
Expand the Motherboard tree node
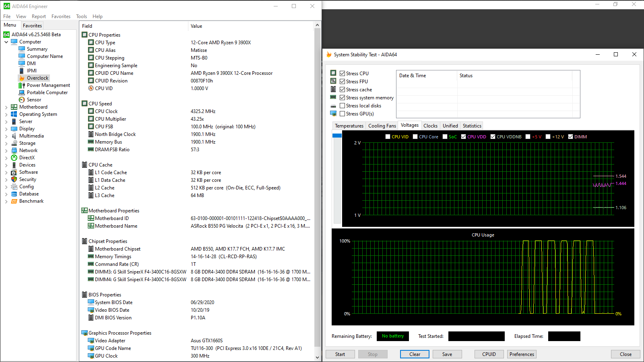(x=6, y=107)
